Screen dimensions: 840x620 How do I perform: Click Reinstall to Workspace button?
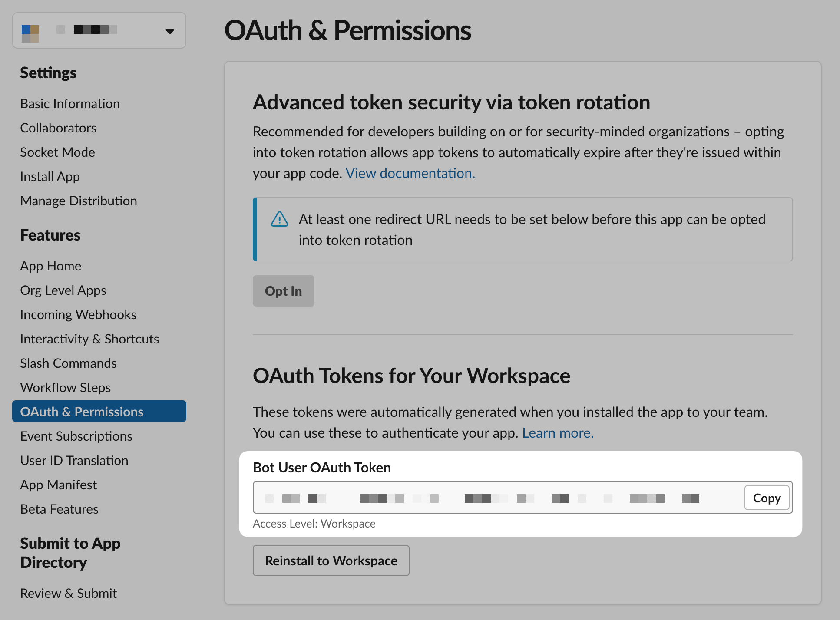(x=331, y=561)
